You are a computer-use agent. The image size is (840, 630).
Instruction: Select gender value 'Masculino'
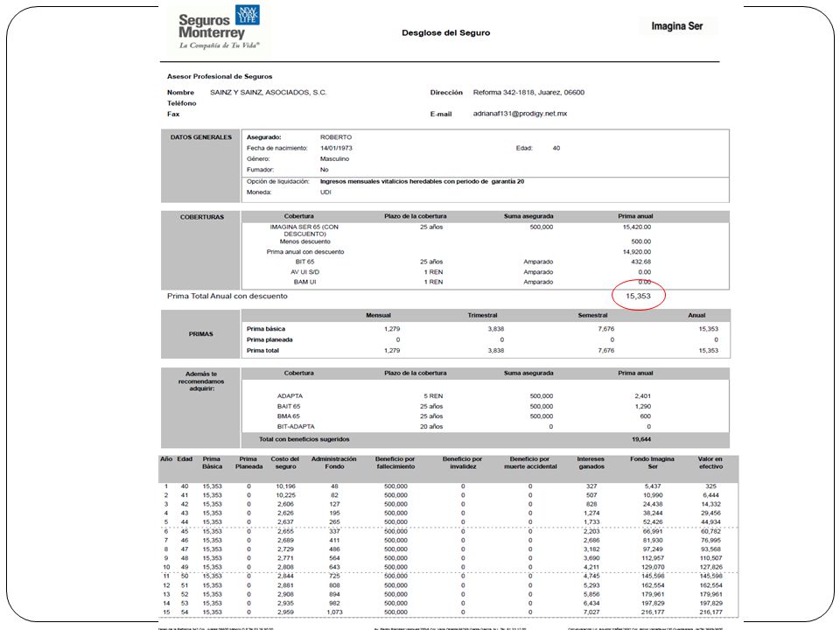334,158
